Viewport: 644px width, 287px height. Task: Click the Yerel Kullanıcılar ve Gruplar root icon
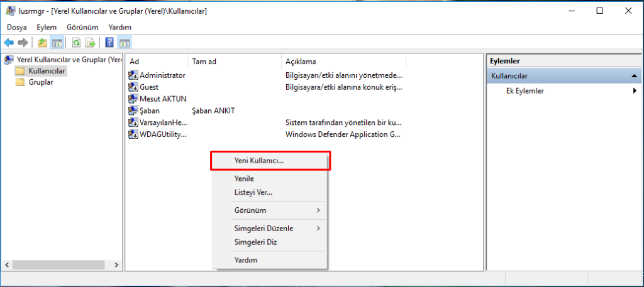click(x=9, y=60)
